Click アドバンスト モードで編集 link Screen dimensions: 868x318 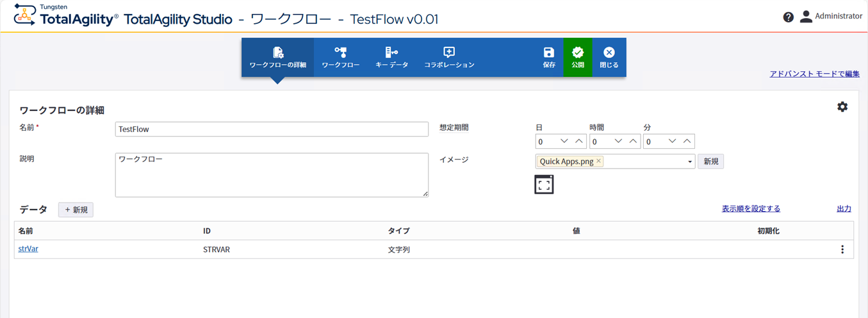[x=814, y=74]
